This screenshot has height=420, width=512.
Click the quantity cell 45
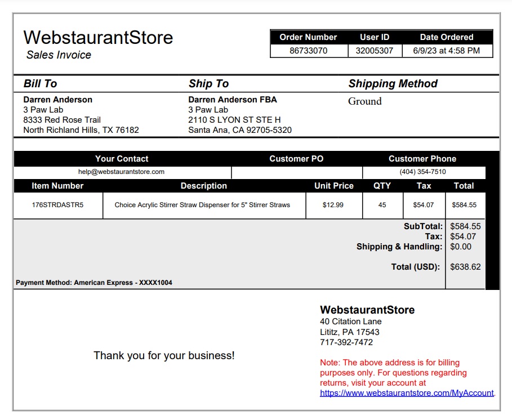pyautogui.click(x=382, y=205)
